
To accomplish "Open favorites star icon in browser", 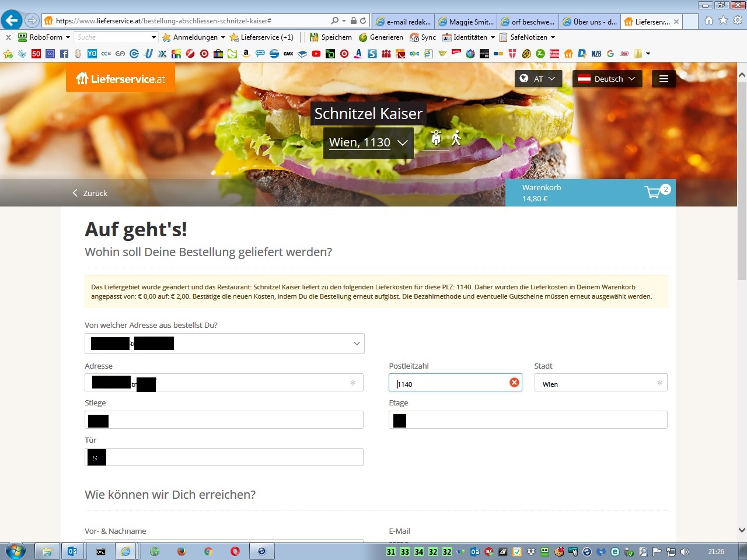I will 723,20.
